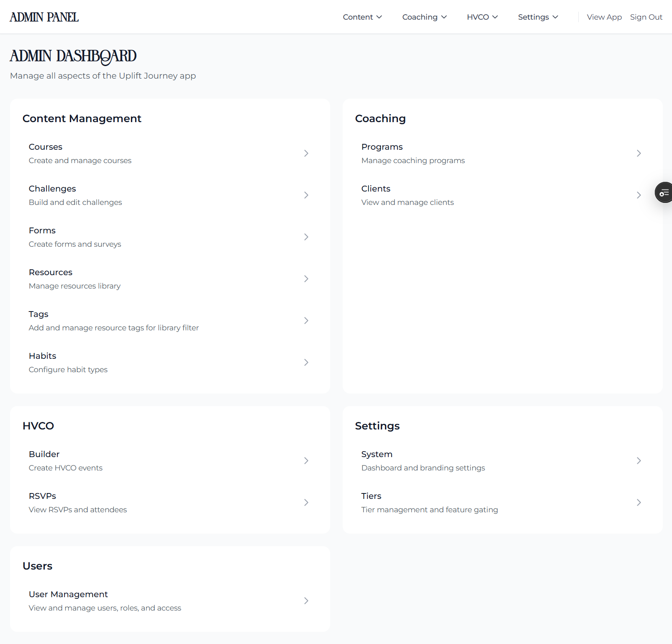Click chevron arrow on Courses row
This screenshot has width=672, height=644.
[x=306, y=153]
